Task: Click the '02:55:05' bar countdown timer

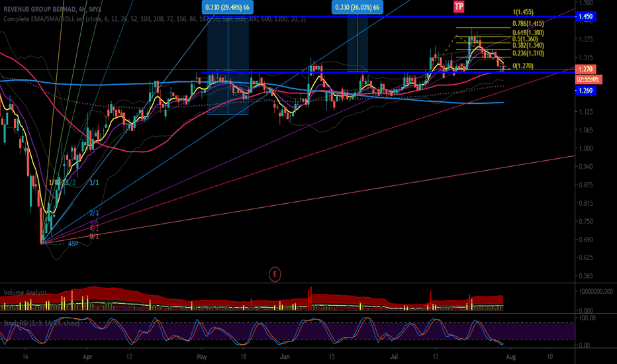Action: click(x=587, y=79)
